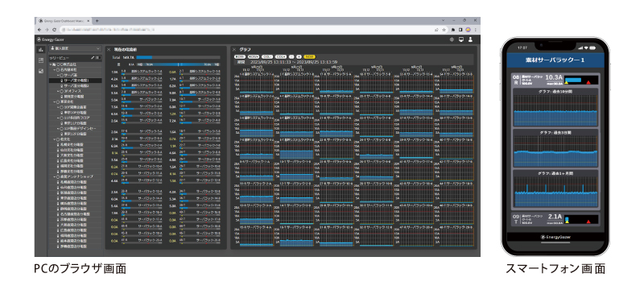This screenshot has width=644, height=290.
Task: Click the range bar below the Total bar
Action: pyautogui.click(x=178, y=64)
